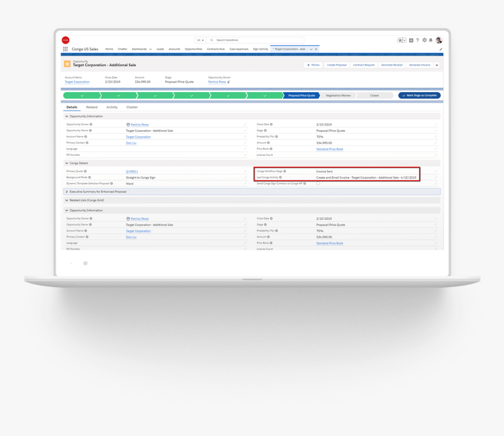Click Mark Stage as Complete button

(420, 96)
